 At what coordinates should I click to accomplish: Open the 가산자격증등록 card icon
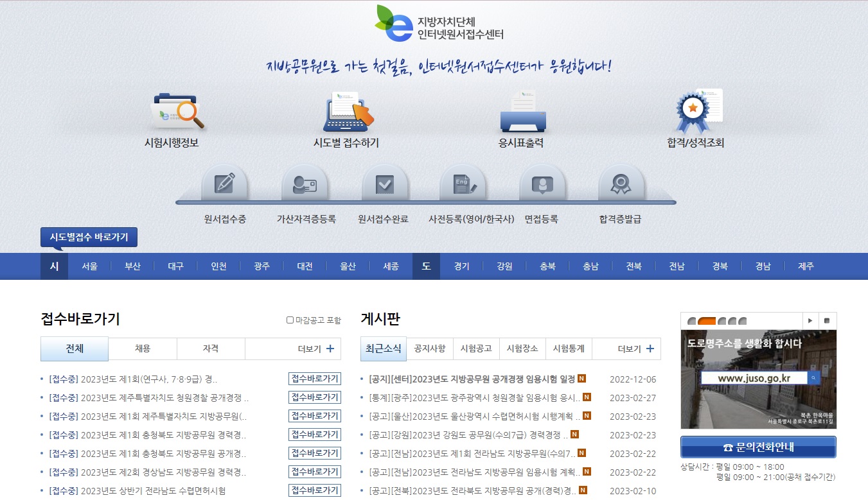pyautogui.click(x=305, y=183)
